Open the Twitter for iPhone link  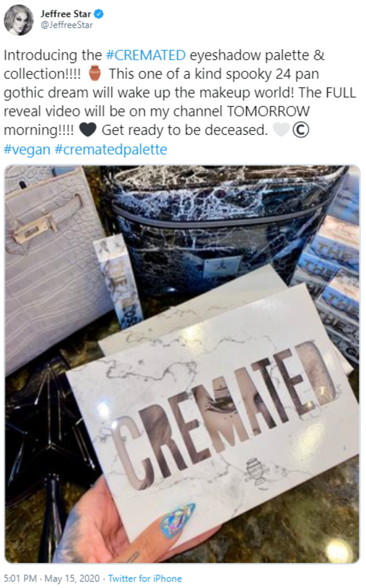[145, 578]
